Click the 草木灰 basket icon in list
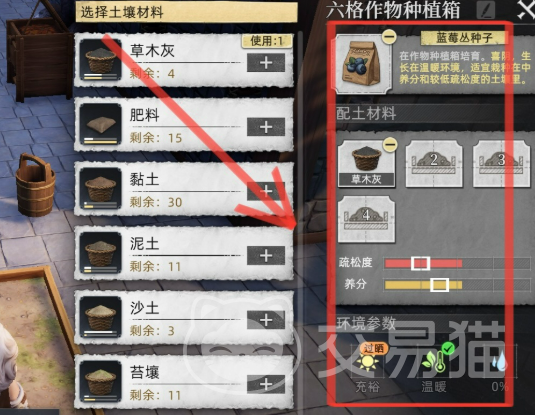This screenshot has height=415, width=535. click(100, 60)
